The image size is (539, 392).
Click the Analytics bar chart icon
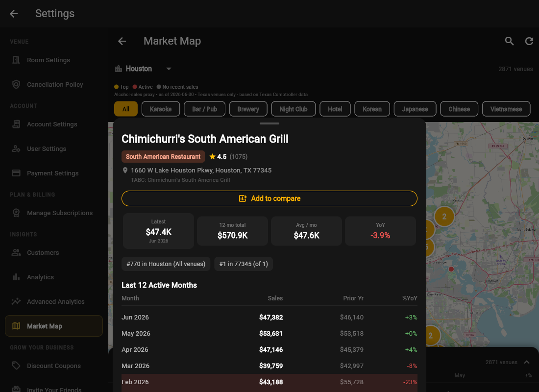click(x=16, y=277)
